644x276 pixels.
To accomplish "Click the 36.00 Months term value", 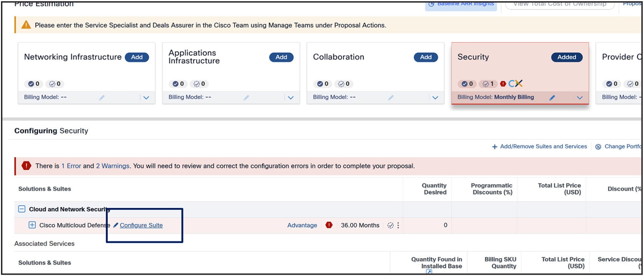I will pos(360,225).
